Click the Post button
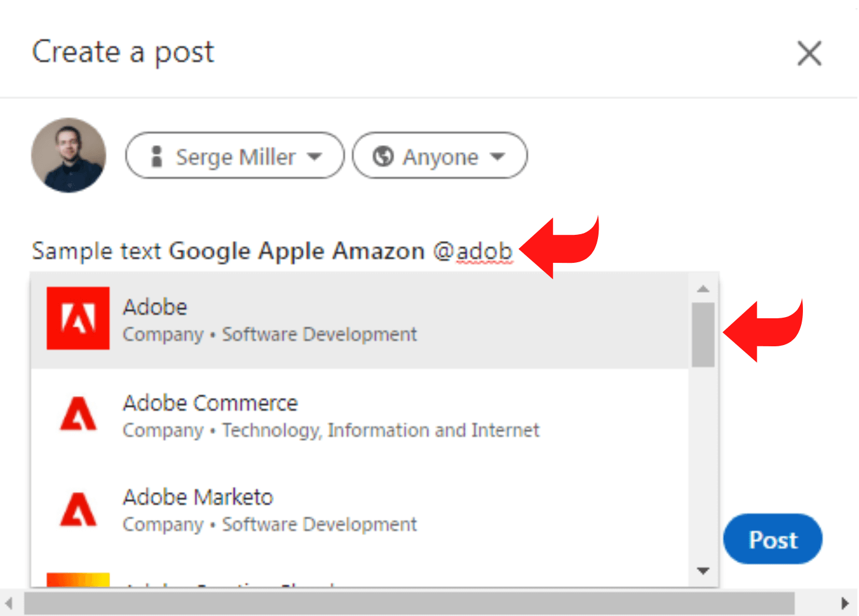The image size is (859, 616). (772, 539)
